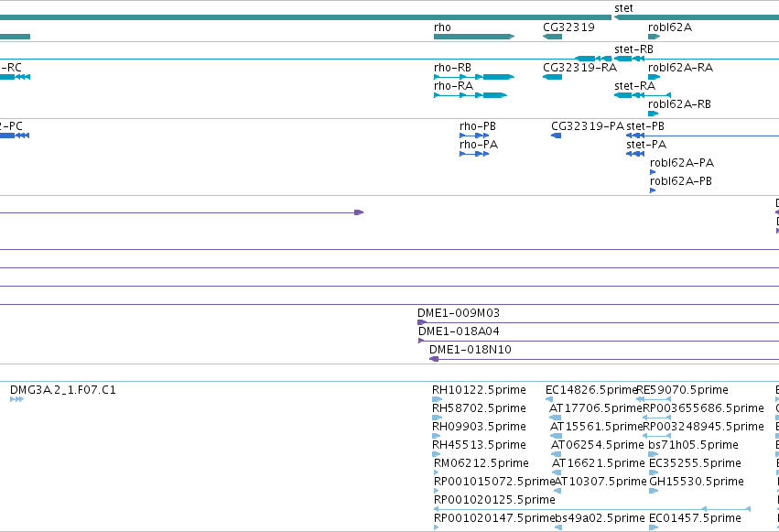
Task: Select the AT17706.5prime EST
Action: [555, 418]
